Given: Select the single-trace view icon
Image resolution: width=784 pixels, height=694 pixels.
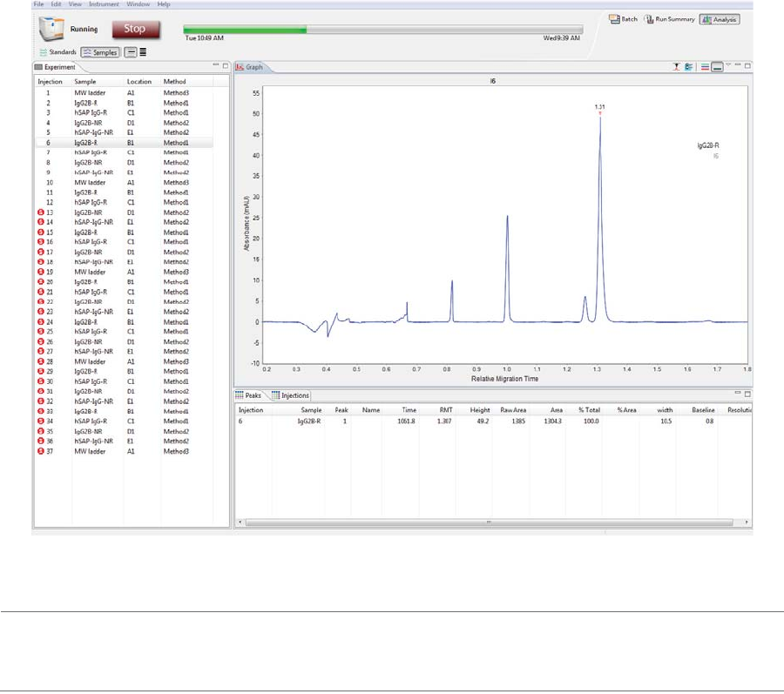Looking at the screenshot, I should 131,52.
